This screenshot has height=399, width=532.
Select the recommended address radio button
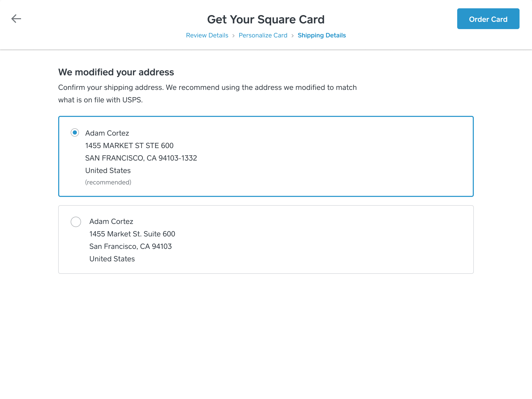coord(75,132)
